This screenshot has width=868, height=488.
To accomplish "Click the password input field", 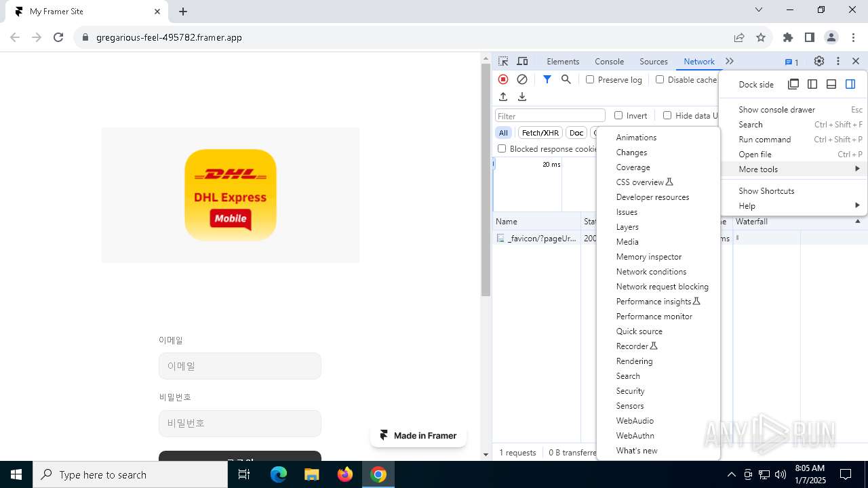I will pyautogui.click(x=240, y=423).
